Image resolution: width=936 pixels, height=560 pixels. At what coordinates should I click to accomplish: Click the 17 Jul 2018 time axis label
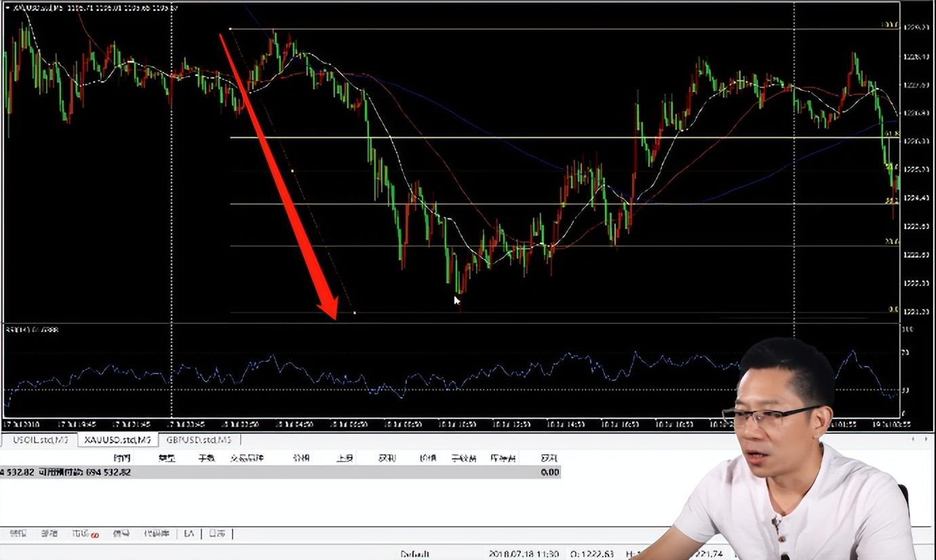coord(22,424)
